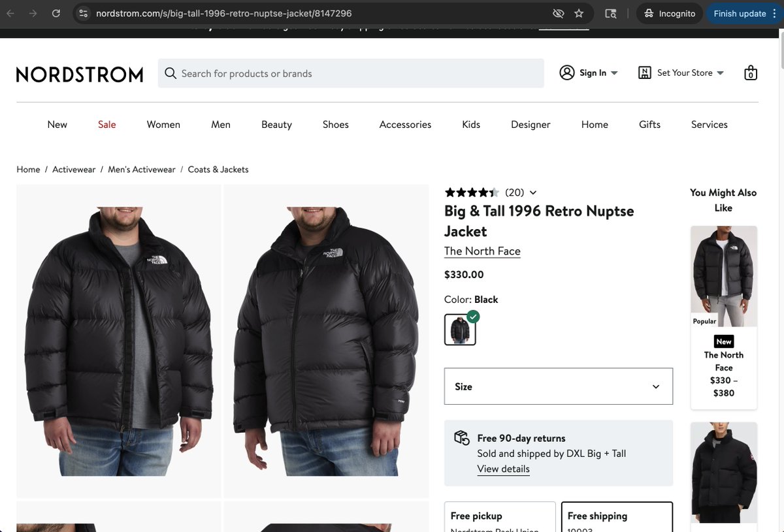Open the Services menu
Screen dimensions: 784x532
tap(710, 124)
